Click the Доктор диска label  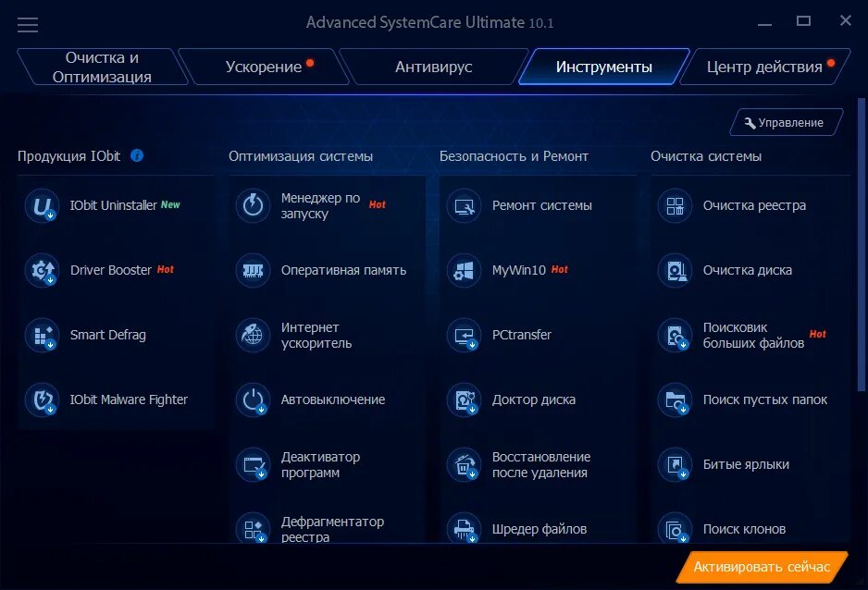pyautogui.click(x=534, y=399)
